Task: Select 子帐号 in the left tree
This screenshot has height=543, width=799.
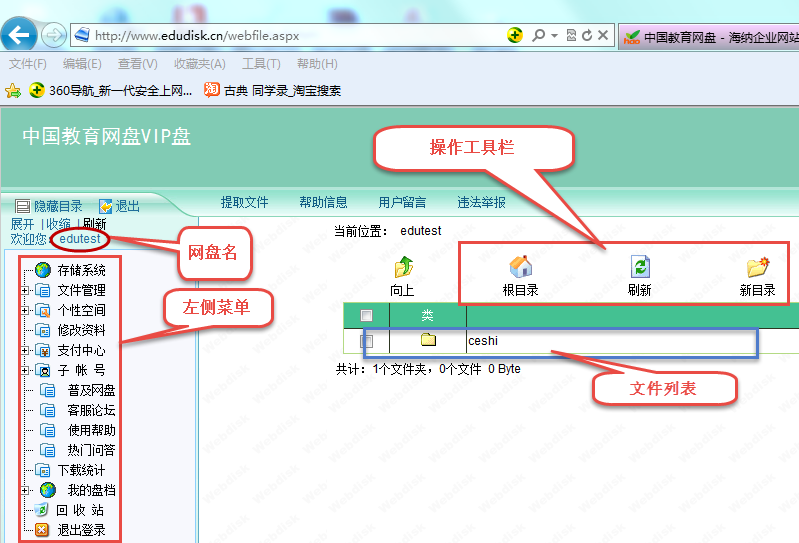Action: point(82,370)
